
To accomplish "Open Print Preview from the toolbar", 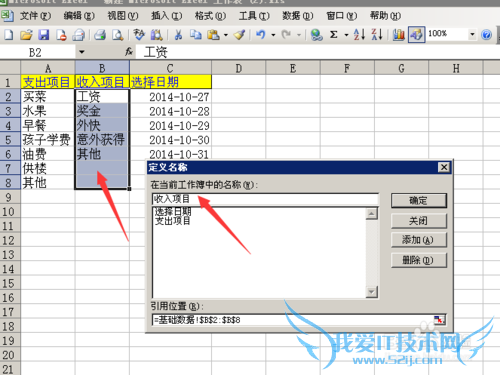I will (x=117, y=35).
